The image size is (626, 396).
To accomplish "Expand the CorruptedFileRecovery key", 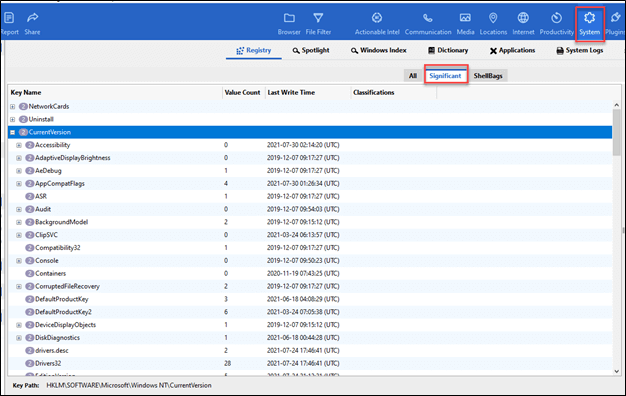I will [x=19, y=286].
